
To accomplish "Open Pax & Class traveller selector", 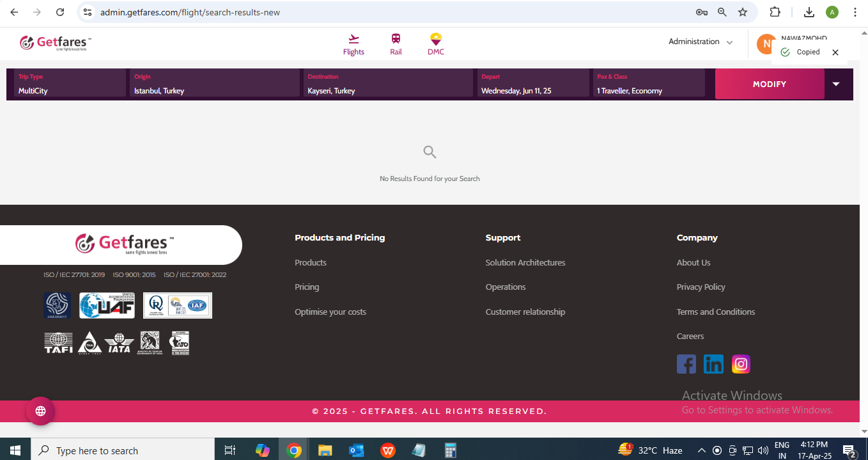I will click(648, 84).
